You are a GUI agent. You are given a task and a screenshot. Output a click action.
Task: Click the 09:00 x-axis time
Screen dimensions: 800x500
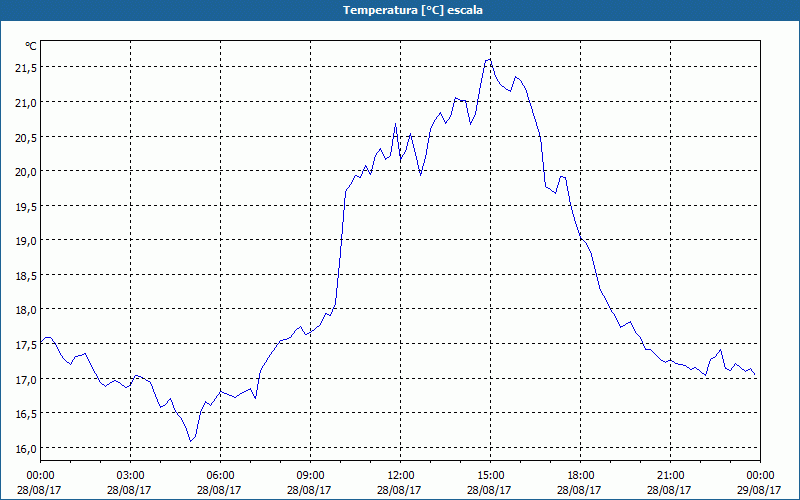click(310, 476)
